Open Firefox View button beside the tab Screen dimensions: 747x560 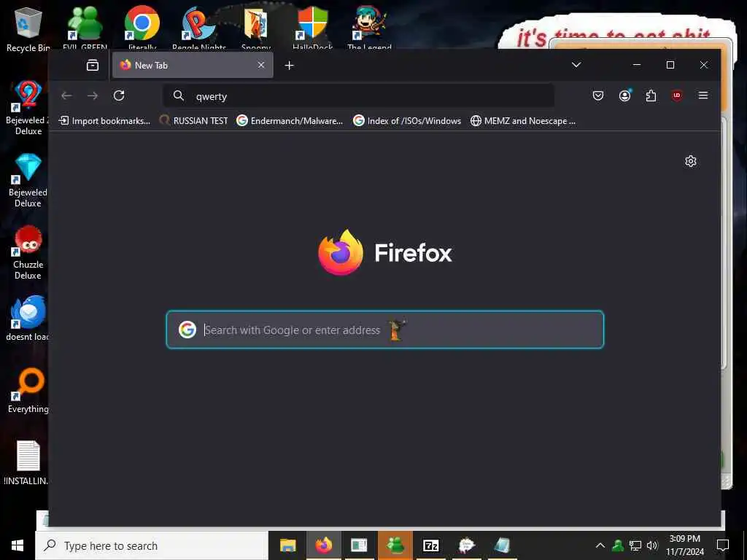coord(93,65)
